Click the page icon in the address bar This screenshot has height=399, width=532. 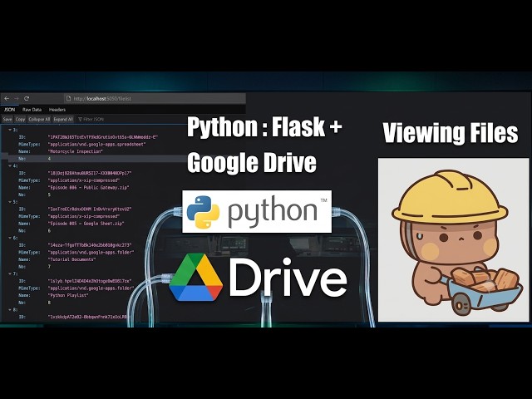68,98
